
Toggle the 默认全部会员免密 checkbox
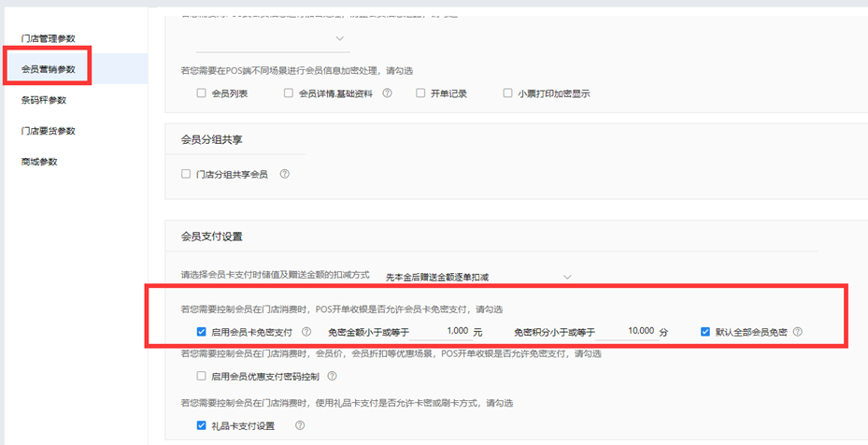[705, 332]
